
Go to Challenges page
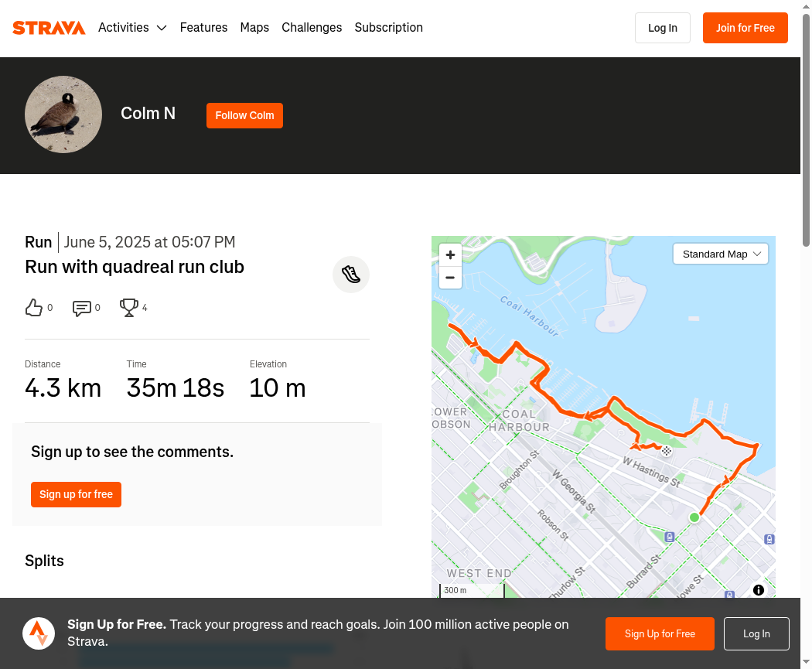coord(312,28)
